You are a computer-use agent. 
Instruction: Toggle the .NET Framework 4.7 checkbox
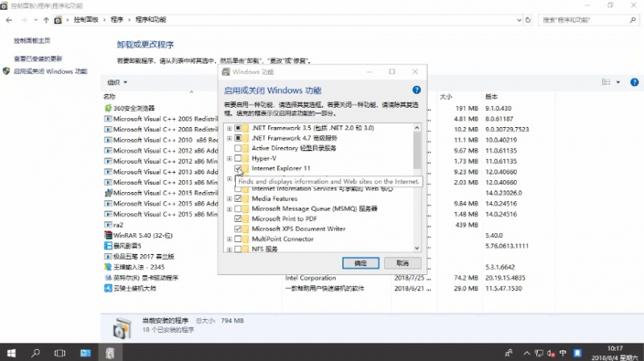(x=237, y=138)
